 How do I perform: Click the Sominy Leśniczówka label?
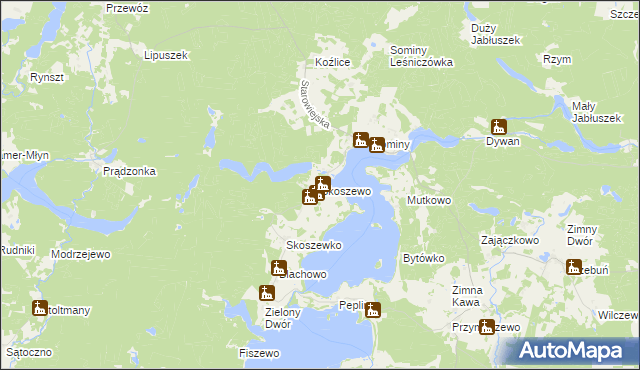click(421, 56)
